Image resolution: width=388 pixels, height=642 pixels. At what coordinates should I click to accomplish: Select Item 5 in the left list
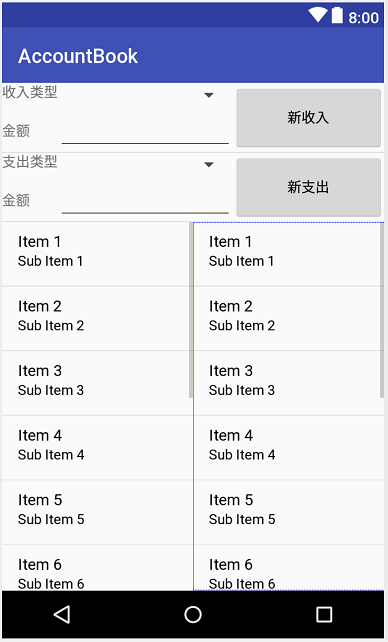click(x=97, y=512)
